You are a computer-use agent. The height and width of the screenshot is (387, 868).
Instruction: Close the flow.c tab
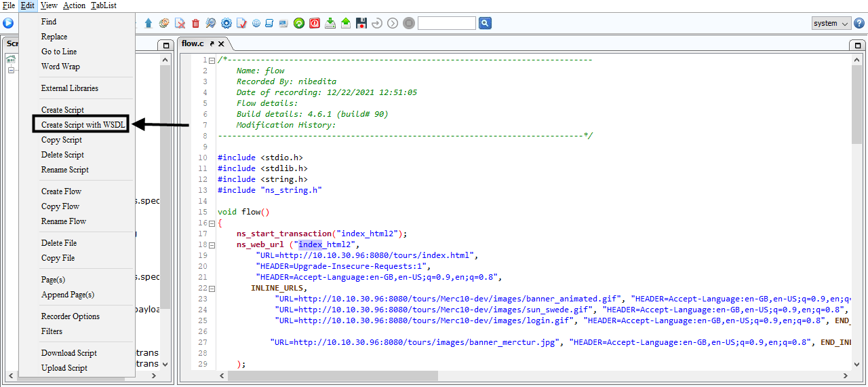click(222, 44)
